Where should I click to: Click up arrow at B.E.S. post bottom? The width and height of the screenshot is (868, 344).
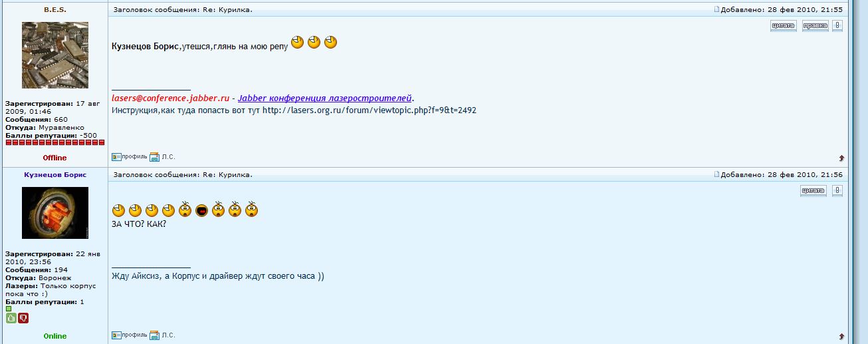pos(841,158)
